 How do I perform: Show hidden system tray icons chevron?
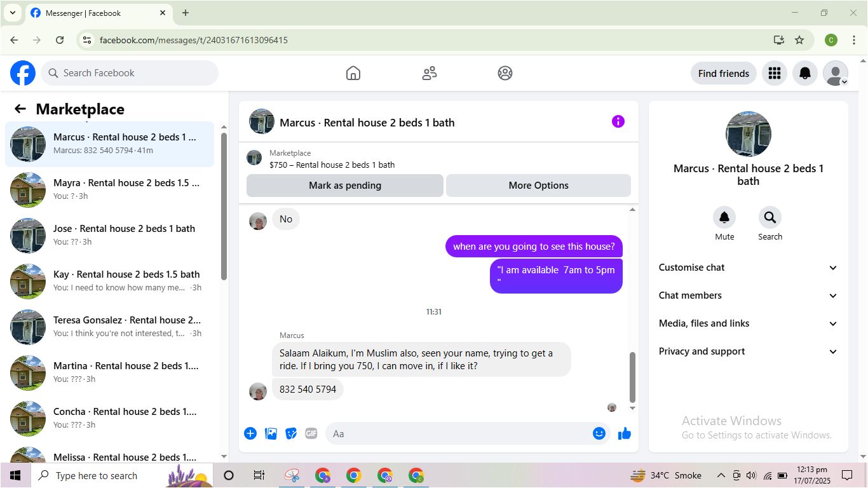[721, 475]
